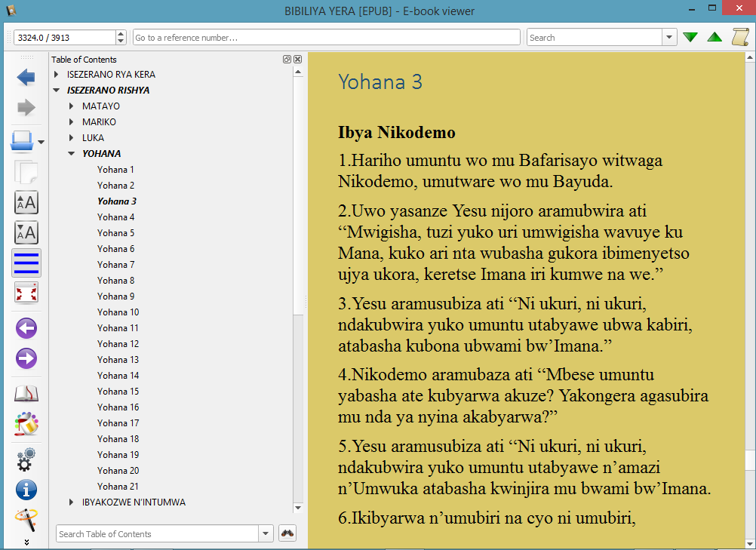
Task: Click the Copy to clipboard icon
Action: (x=26, y=171)
